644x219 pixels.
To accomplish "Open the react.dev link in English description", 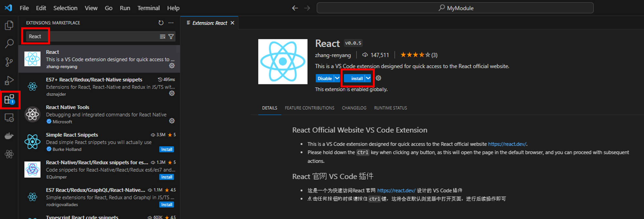I will pyautogui.click(x=507, y=144).
